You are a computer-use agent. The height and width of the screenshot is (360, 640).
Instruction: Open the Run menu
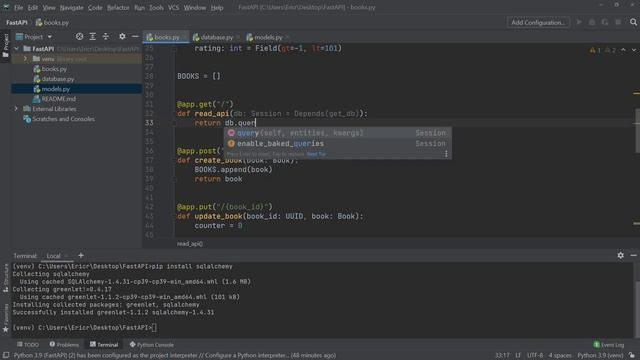139,7
